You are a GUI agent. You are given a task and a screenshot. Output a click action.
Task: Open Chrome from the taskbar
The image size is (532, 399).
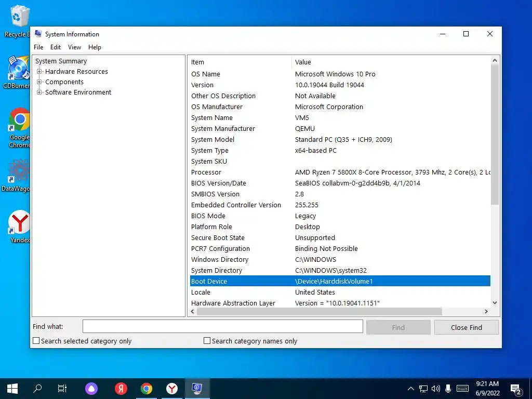pos(147,389)
